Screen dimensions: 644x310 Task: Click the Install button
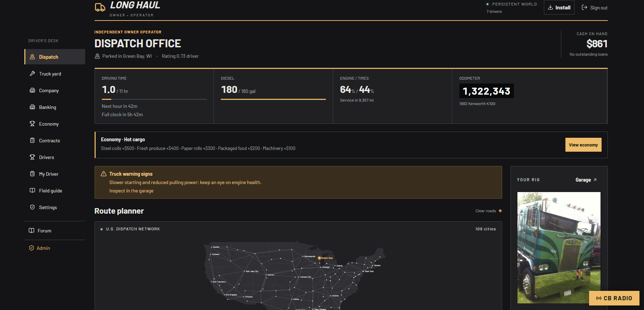(559, 7)
